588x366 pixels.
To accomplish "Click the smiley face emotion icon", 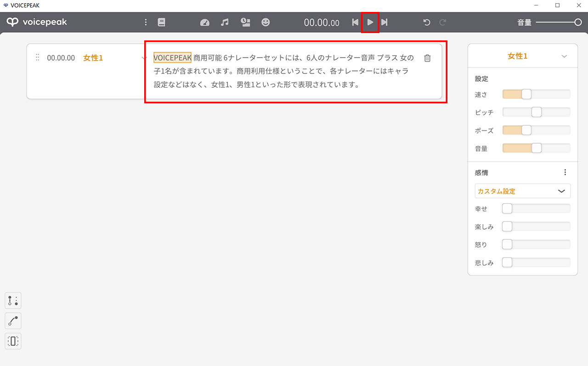I will click(x=266, y=22).
